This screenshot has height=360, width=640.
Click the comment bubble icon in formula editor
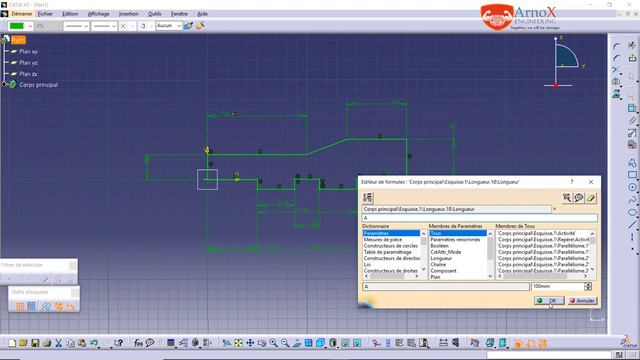tap(579, 198)
